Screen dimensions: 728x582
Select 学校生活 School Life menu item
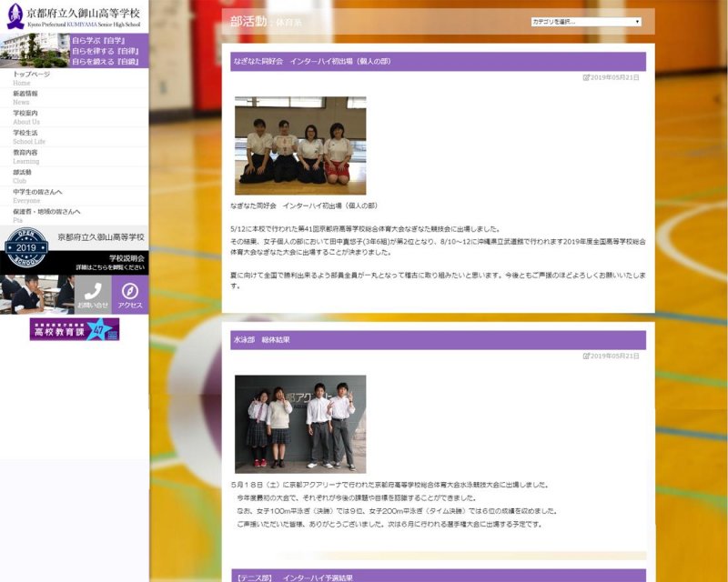coord(26,136)
